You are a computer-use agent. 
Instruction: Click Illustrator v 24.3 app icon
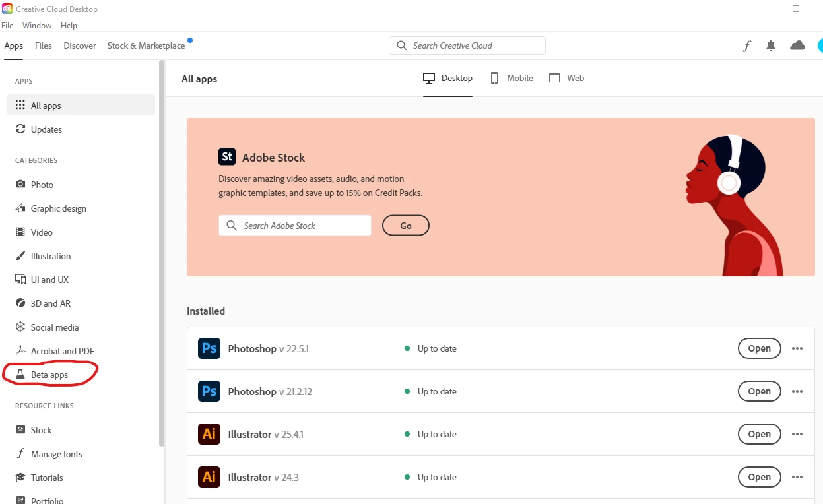[x=209, y=477]
